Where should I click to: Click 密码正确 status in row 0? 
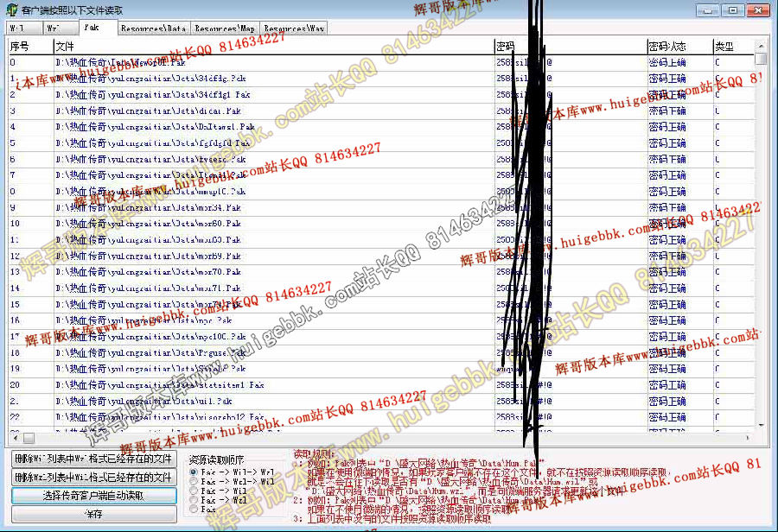[667, 62]
